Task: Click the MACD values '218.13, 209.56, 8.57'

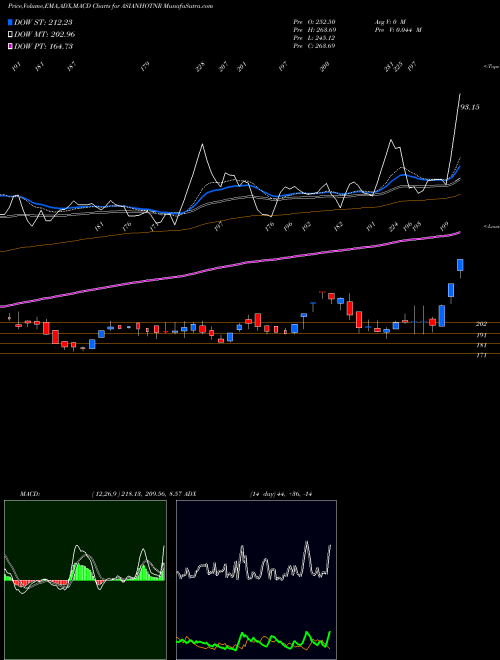Action: point(151,494)
